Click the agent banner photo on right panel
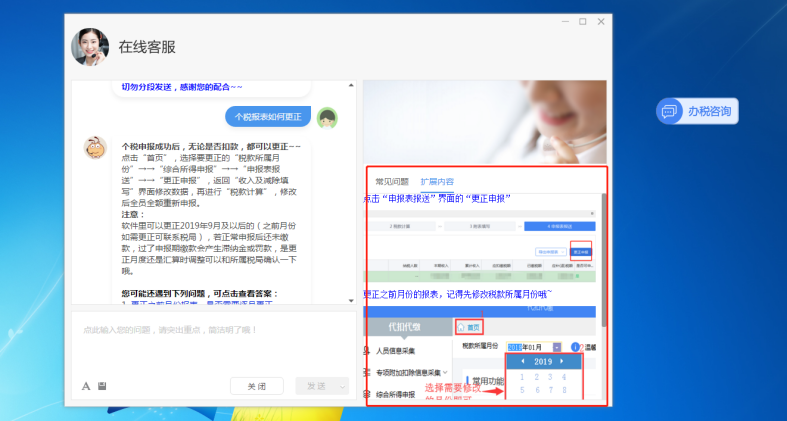The height and width of the screenshot is (421, 787). click(485, 122)
